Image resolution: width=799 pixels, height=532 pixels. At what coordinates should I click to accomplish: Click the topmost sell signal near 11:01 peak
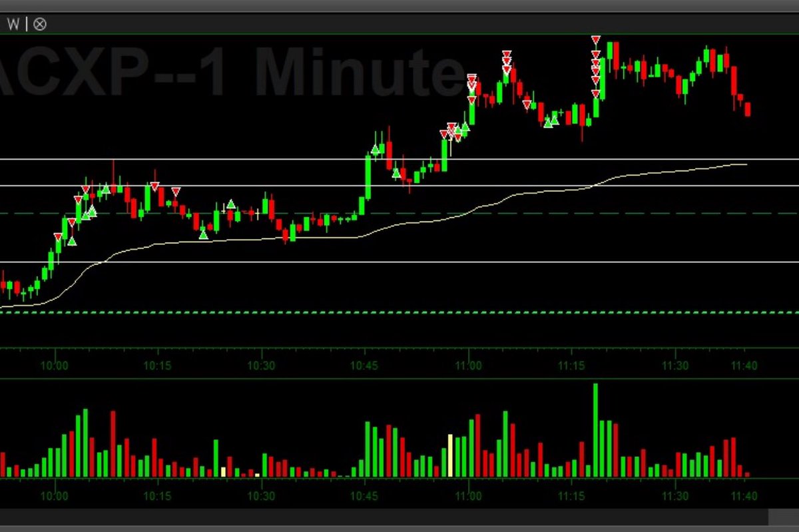[x=507, y=52]
